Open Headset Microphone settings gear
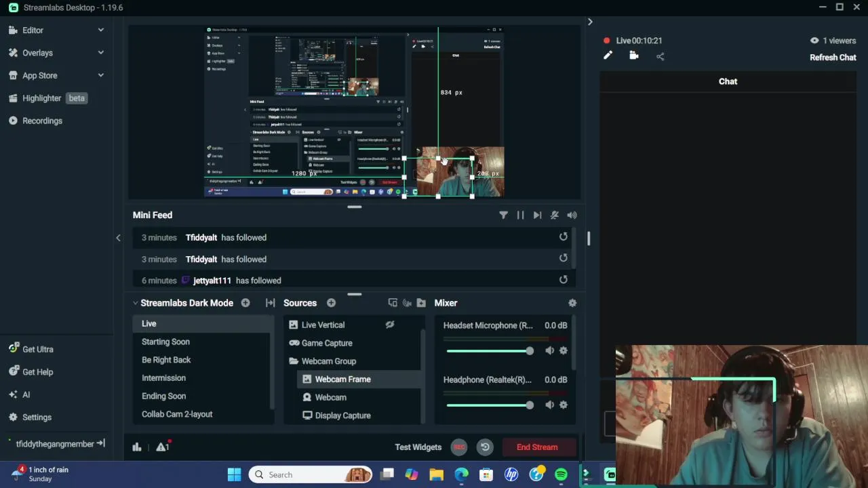The image size is (868, 488). (x=563, y=350)
